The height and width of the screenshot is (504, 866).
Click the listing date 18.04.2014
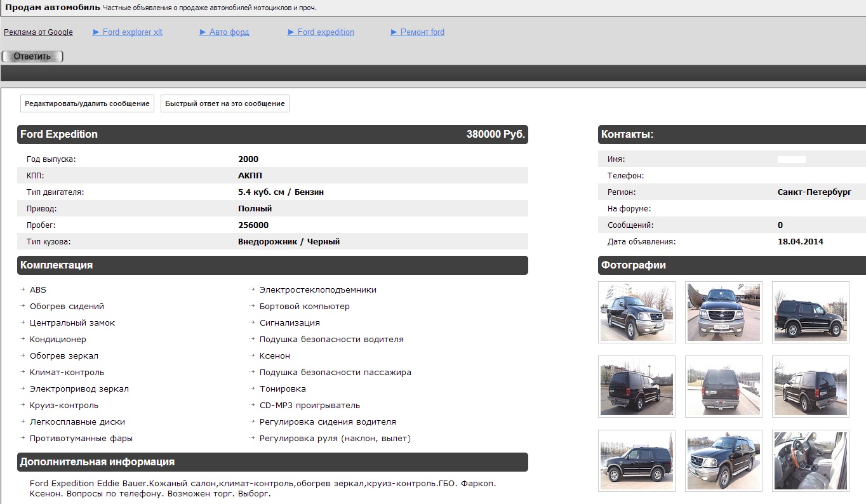pyautogui.click(x=801, y=242)
